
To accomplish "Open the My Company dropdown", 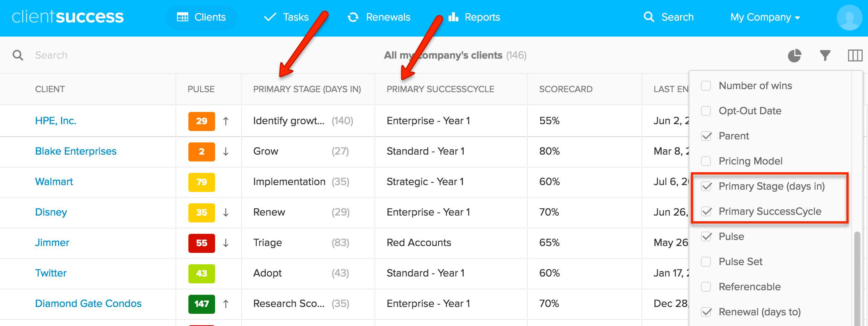I will pos(765,17).
